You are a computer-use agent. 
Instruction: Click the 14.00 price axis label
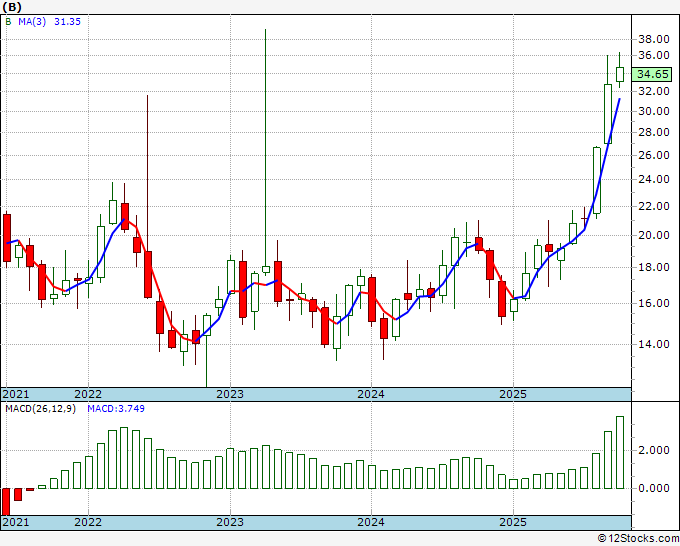[x=652, y=345]
